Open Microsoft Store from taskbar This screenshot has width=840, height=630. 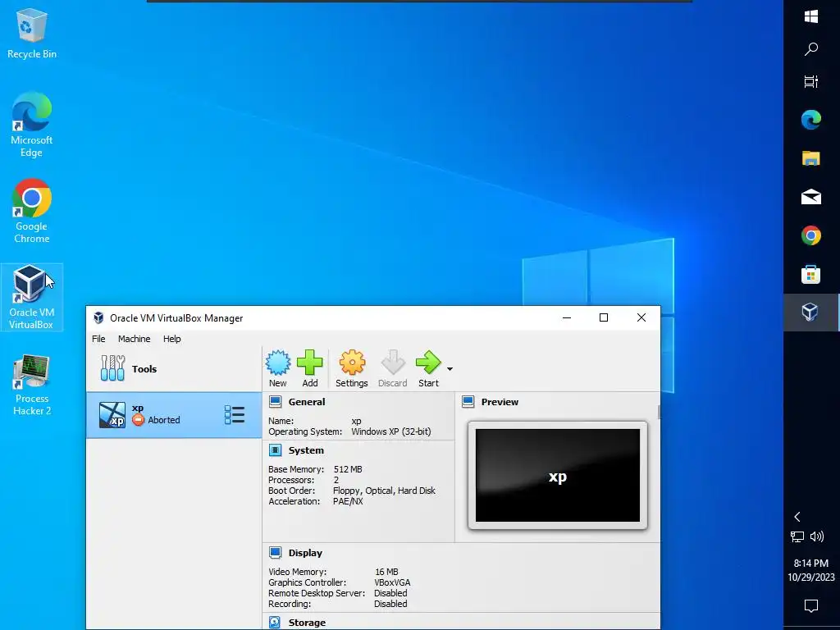tap(811, 274)
